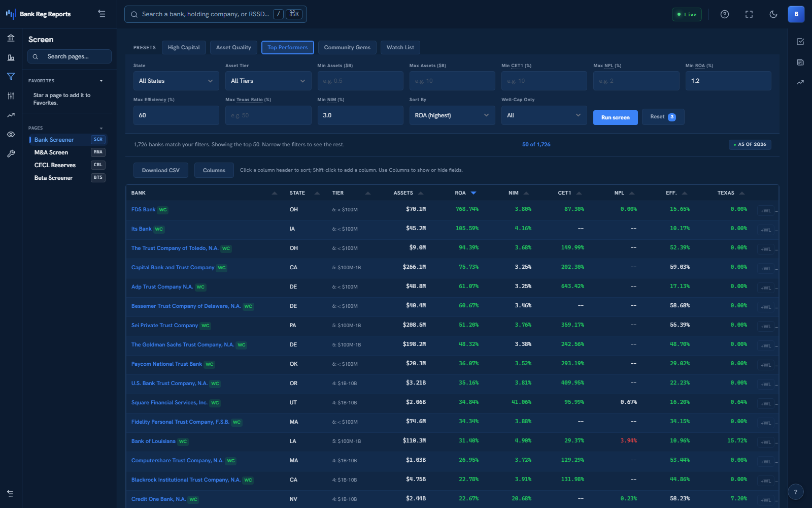Open the wrench tools icon in left rail
812x508 pixels.
coord(11,153)
